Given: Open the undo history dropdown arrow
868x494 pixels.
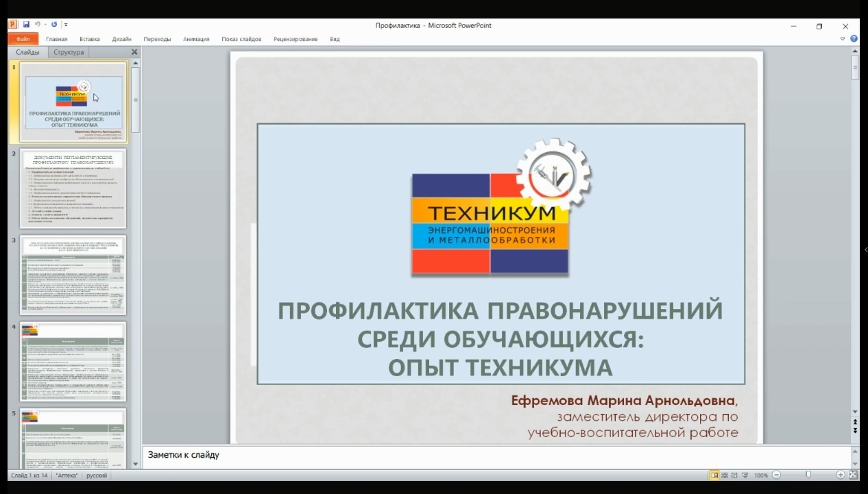Looking at the screenshot, I should point(45,25).
